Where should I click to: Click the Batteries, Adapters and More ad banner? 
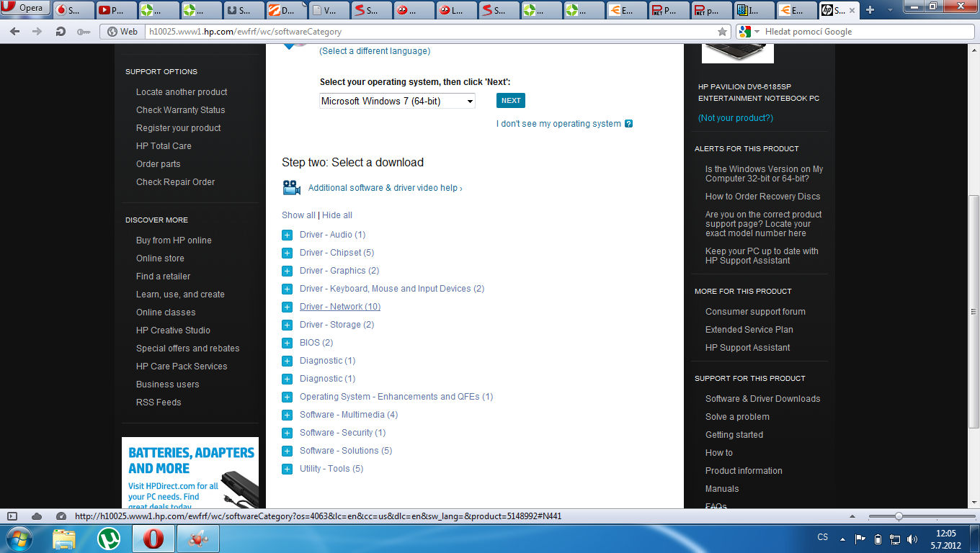point(190,473)
